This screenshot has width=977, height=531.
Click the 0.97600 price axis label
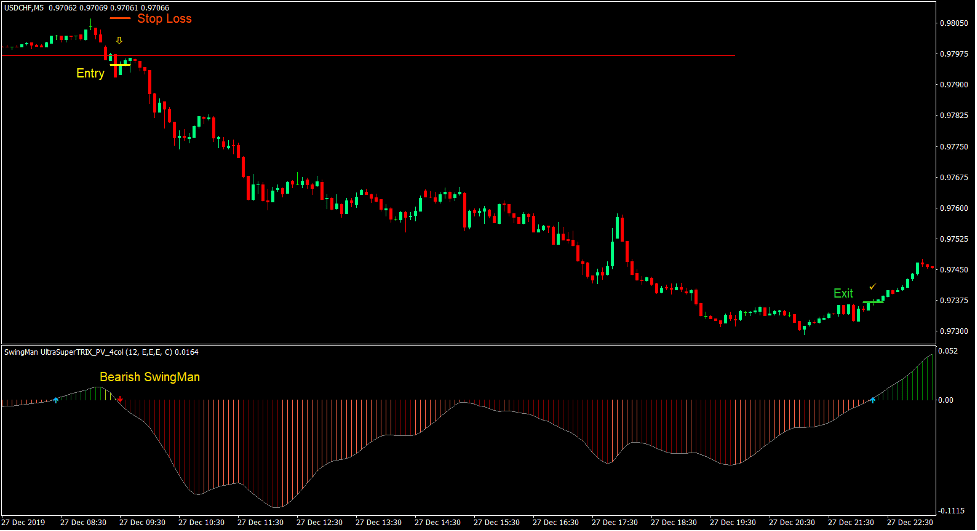[x=954, y=208]
